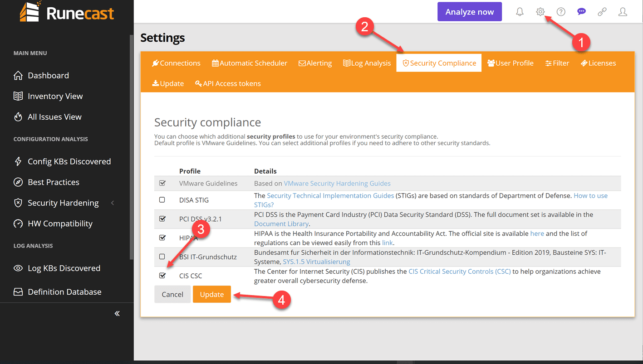Viewport: 643px width, 364px height.
Task: Click the 'Security compliance' section heading
Action: coord(207,122)
